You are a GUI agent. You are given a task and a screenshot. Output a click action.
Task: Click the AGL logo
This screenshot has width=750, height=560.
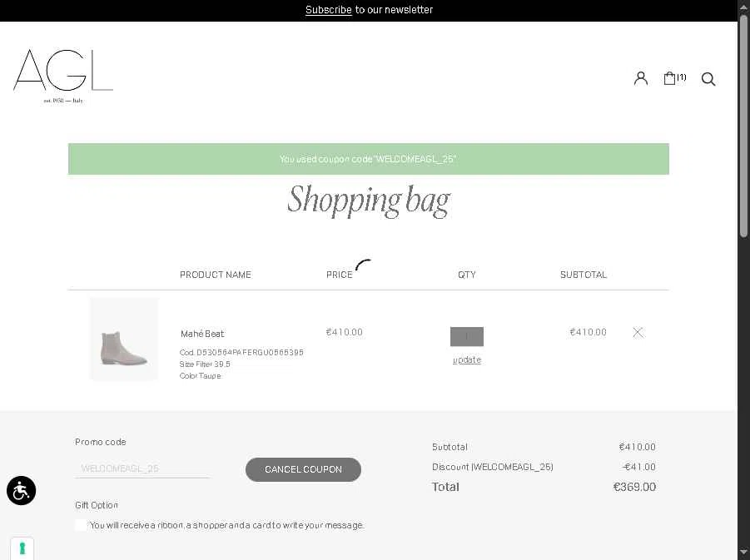(63, 76)
